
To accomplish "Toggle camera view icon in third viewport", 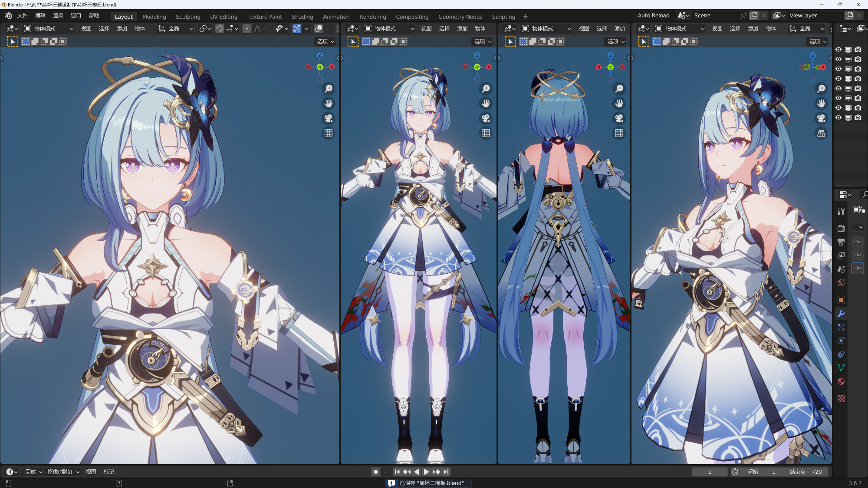I will pos(619,118).
